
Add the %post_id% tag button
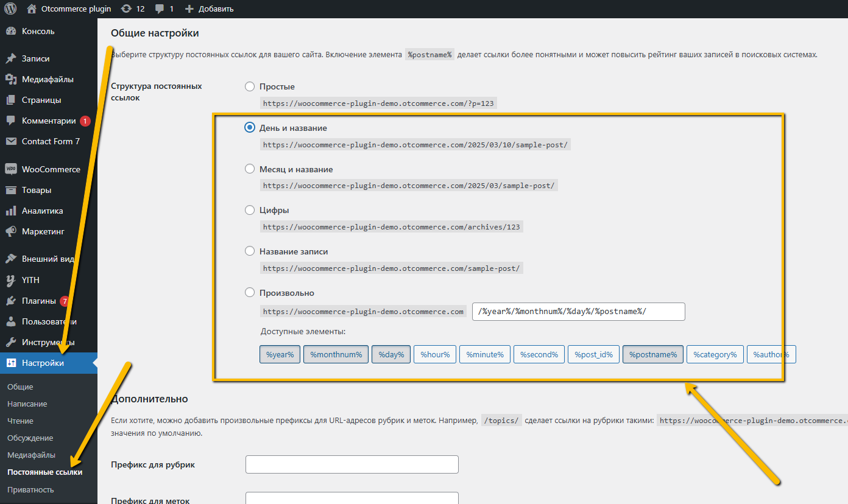[x=594, y=354]
